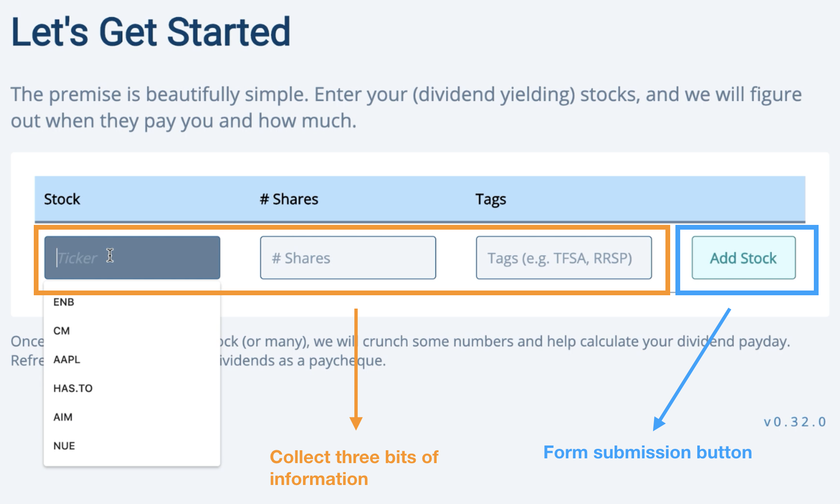Click the # Shares column header
840x504 pixels.
pyautogui.click(x=289, y=199)
